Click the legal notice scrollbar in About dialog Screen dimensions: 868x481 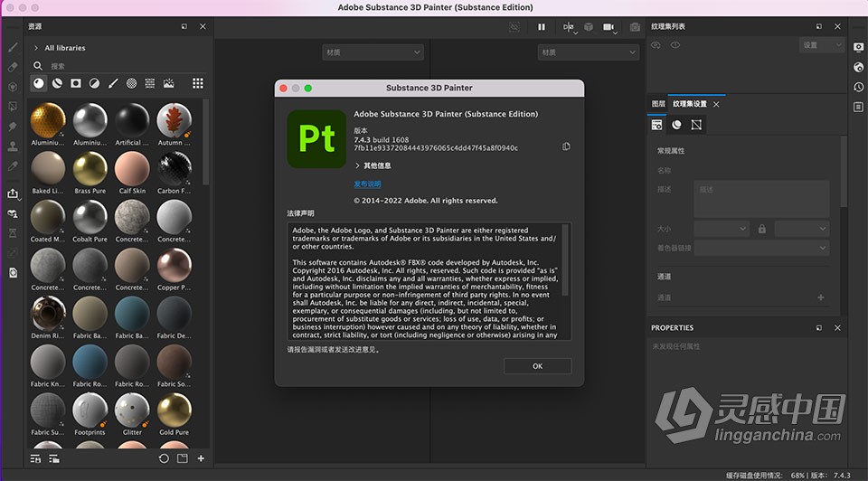565,259
